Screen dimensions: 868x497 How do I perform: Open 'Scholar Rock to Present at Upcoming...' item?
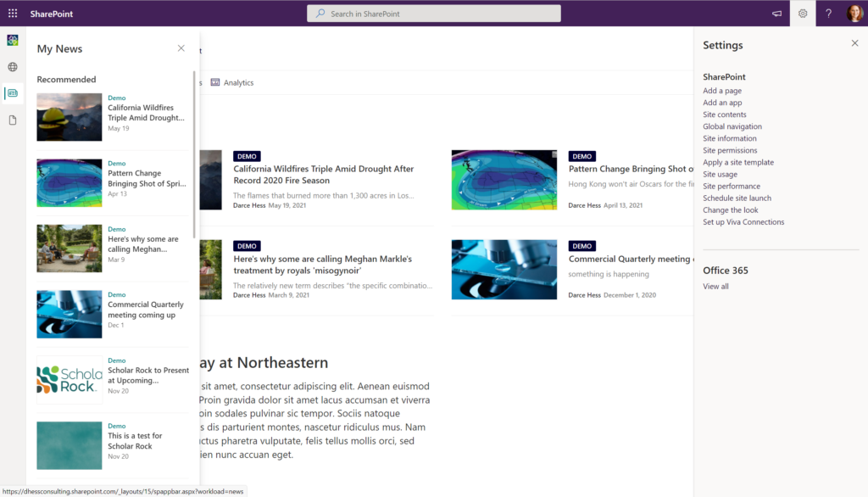point(148,375)
